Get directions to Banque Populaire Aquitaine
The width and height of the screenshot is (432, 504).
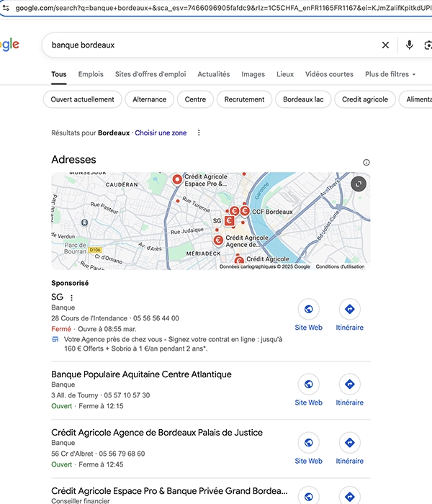coord(349,384)
